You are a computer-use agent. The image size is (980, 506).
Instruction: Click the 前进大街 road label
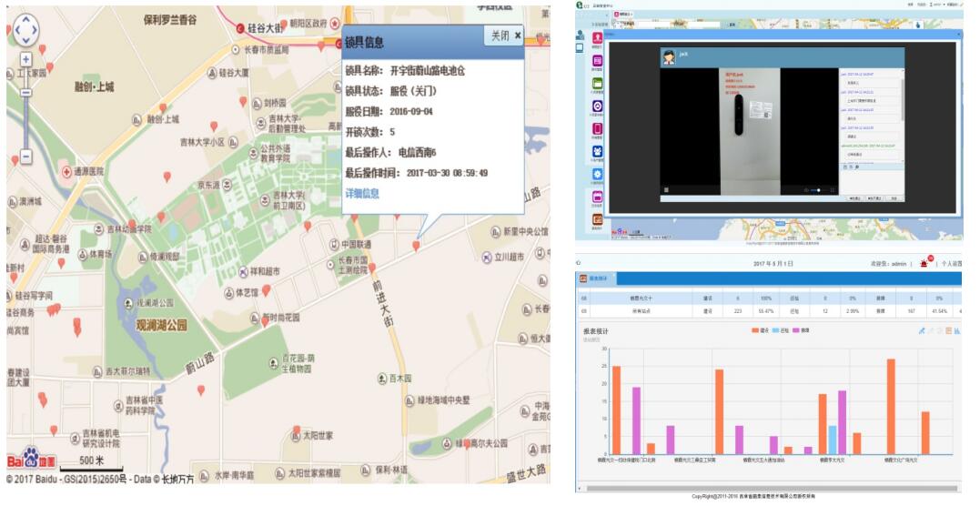[x=383, y=303]
